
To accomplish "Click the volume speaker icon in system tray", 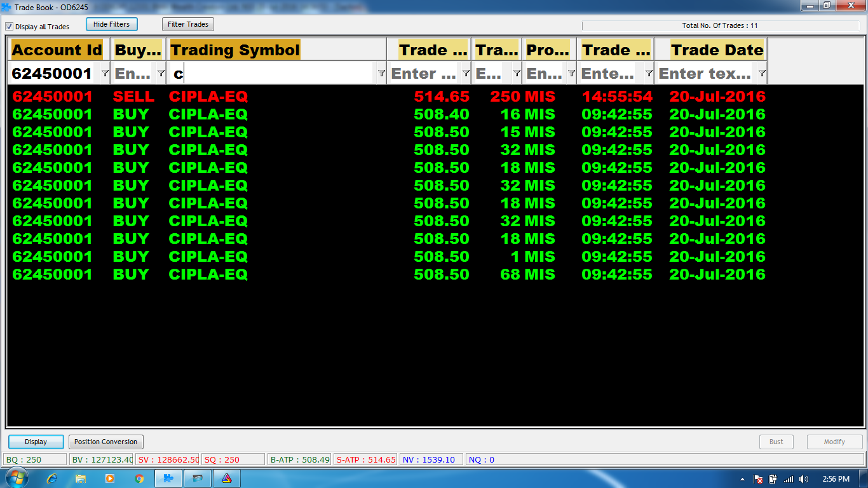I will [804, 479].
